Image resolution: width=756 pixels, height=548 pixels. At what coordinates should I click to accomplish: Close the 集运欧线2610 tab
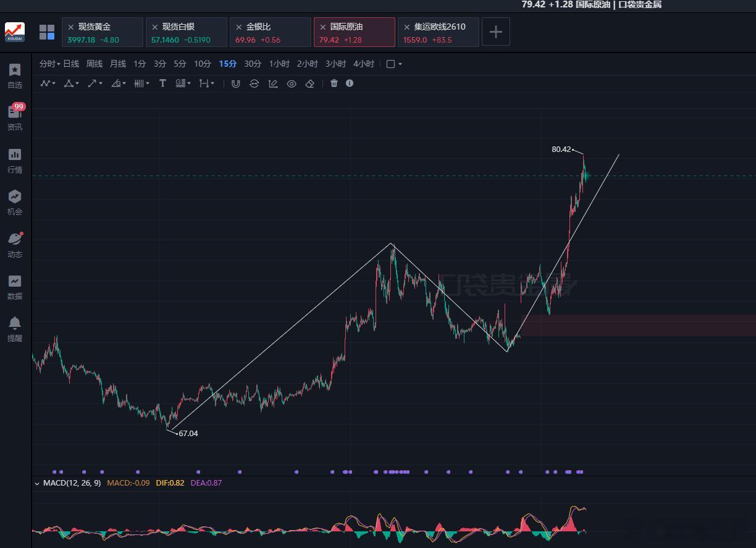407,27
